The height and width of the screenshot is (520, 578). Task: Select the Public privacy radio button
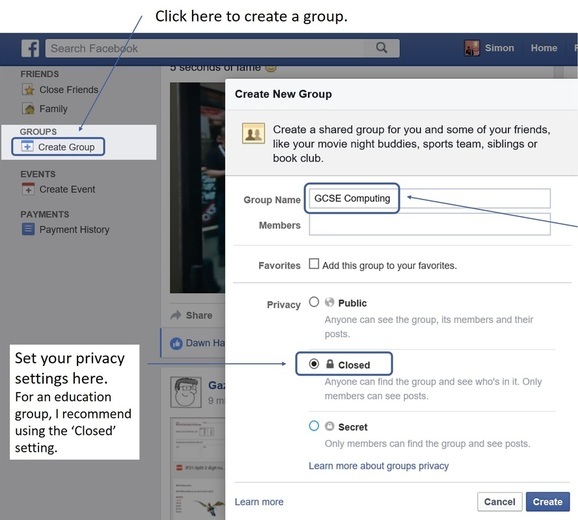tap(314, 302)
